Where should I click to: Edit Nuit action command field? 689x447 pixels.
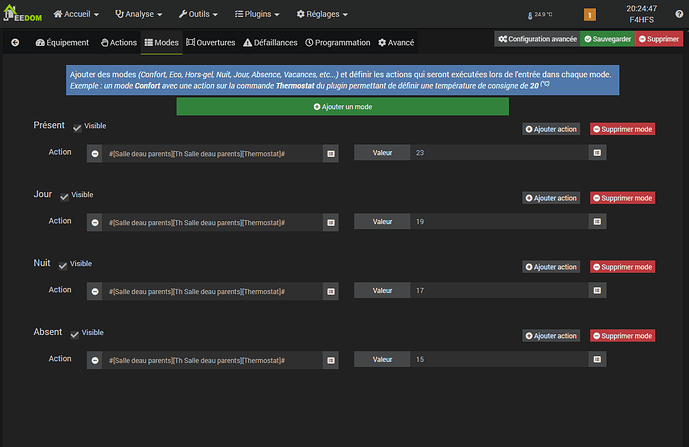213,291
